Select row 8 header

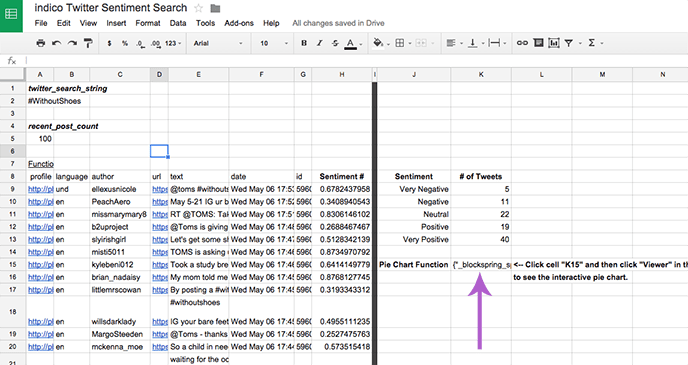click(x=13, y=176)
